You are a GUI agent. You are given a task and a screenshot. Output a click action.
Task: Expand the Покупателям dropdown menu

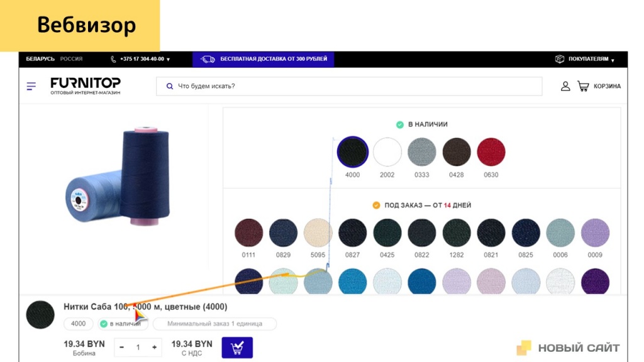[x=613, y=60]
